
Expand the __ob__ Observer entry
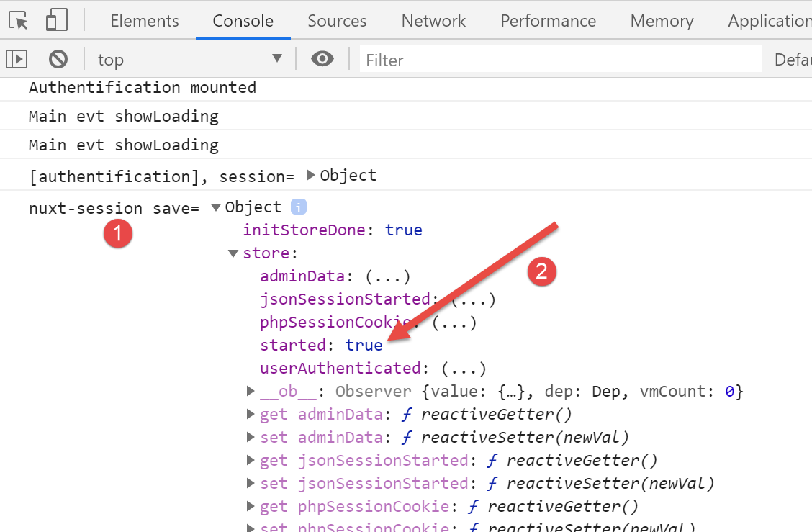click(251, 392)
